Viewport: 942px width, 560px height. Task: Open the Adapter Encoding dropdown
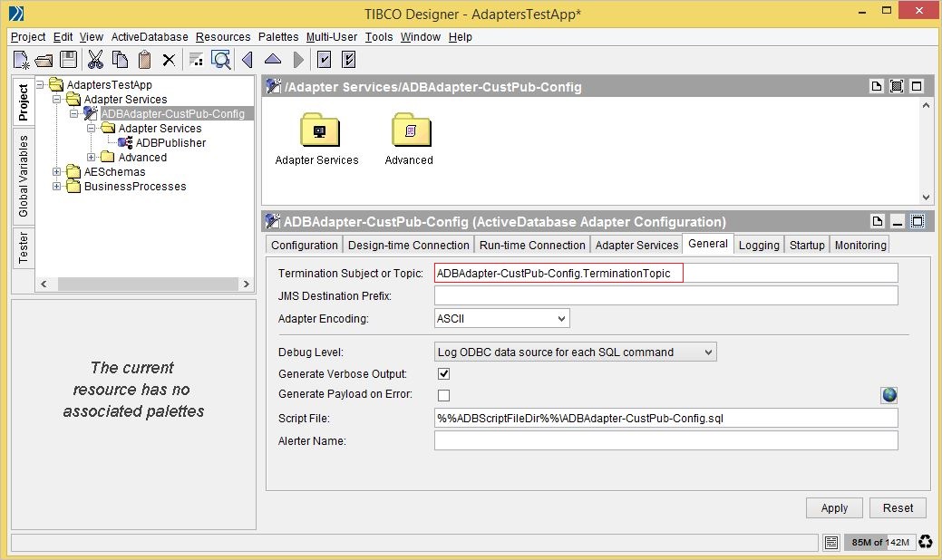pyautogui.click(x=501, y=319)
